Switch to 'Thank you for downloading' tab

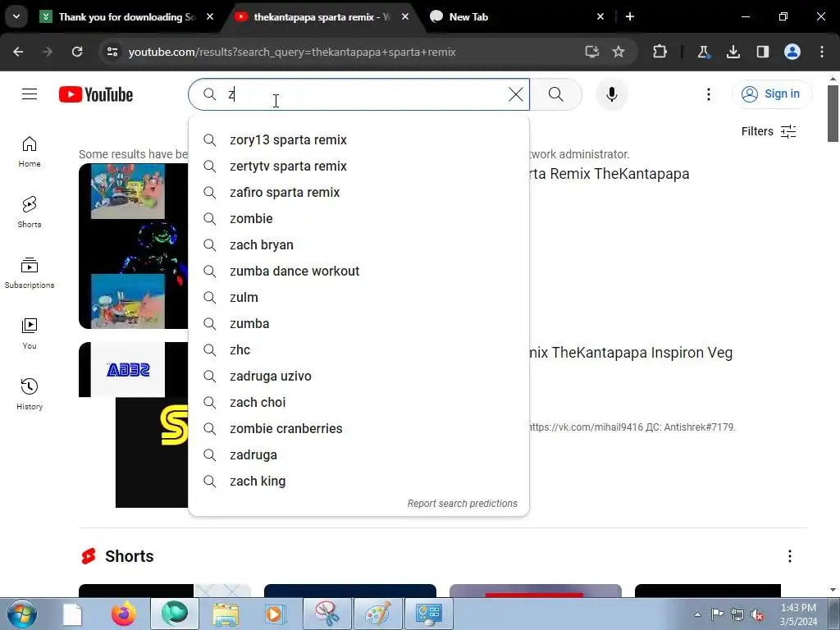coord(127,17)
